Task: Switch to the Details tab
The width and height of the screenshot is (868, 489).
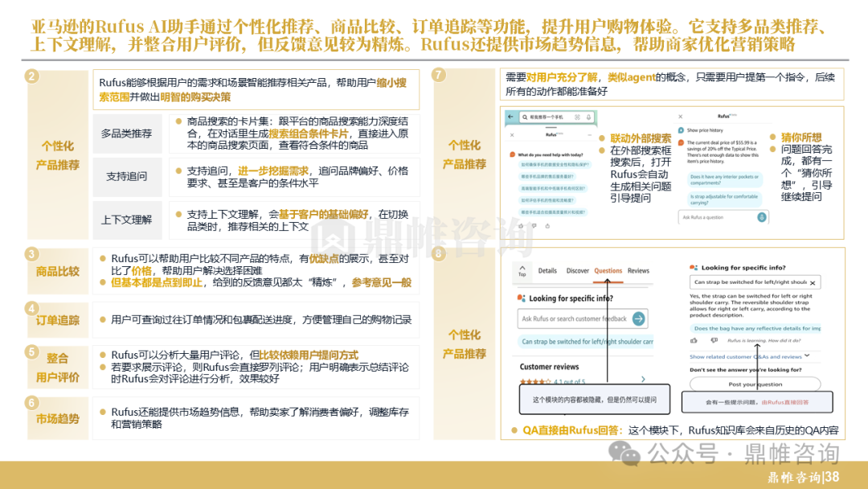Action: click(547, 271)
